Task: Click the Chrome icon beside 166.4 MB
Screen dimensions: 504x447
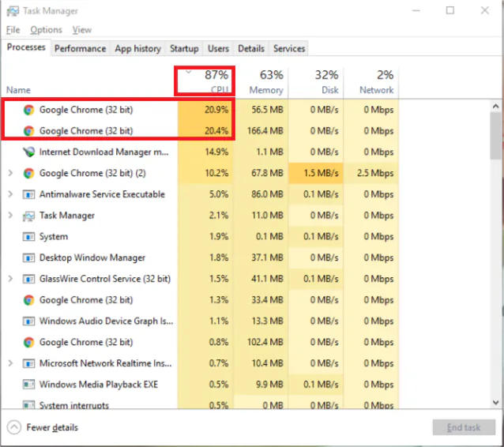Action: [x=28, y=131]
